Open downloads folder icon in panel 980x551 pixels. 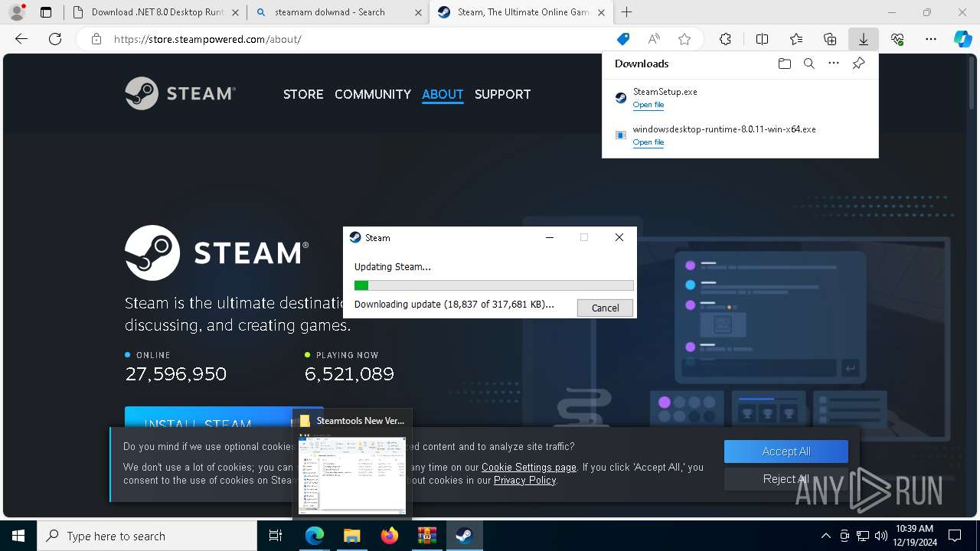click(x=784, y=64)
